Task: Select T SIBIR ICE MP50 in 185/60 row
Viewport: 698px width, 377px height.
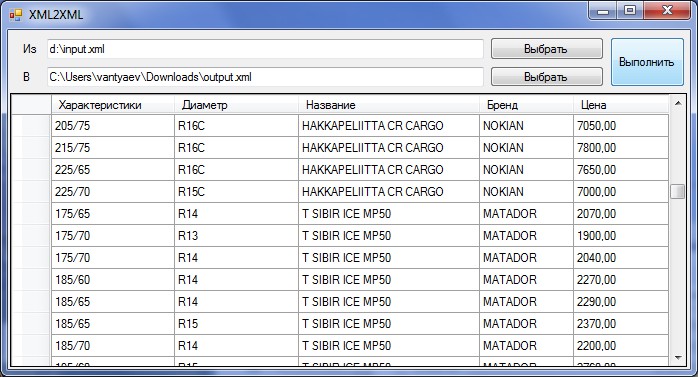Action: tap(389, 280)
